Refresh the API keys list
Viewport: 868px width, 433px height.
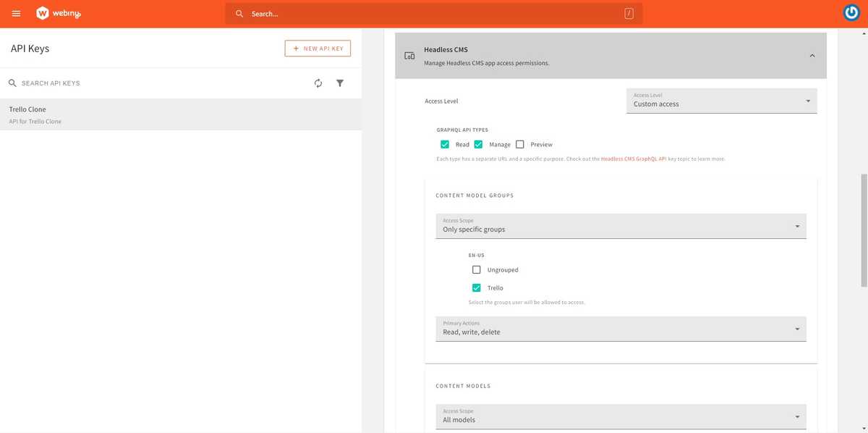[318, 83]
